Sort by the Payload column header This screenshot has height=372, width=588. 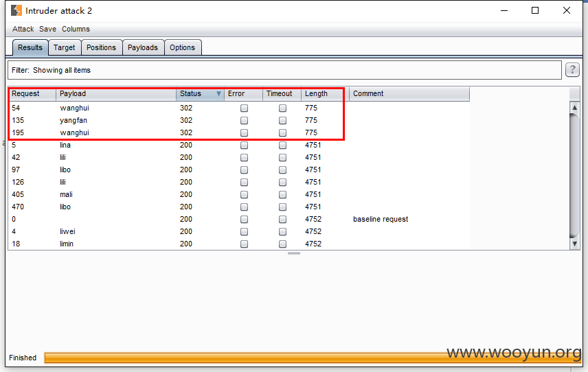(x=116, y=93)
